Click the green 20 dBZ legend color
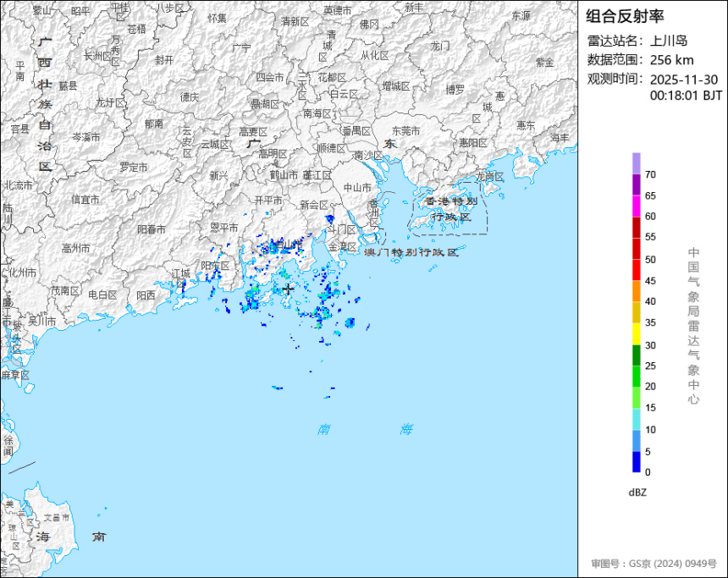Image resolution: width=728 pixels, height=578 pixels. 636,376
